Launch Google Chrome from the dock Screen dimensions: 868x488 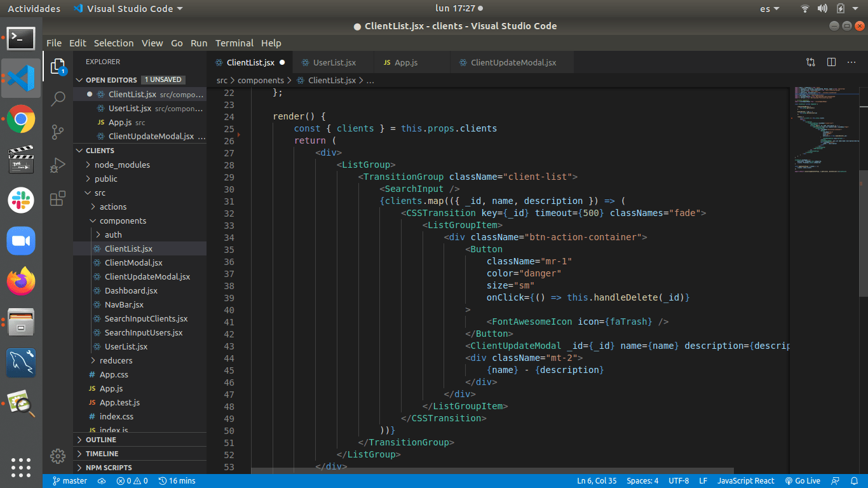pos(21,119)
